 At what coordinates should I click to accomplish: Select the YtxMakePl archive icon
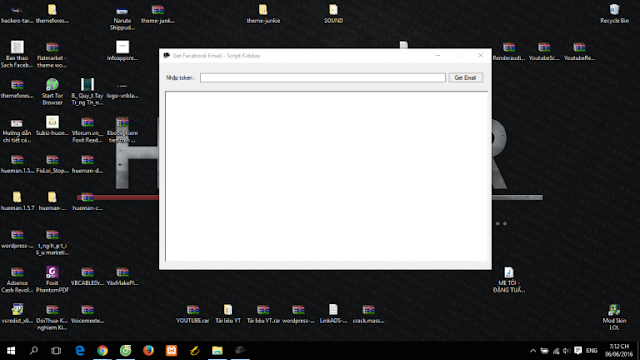pos(122,276)
